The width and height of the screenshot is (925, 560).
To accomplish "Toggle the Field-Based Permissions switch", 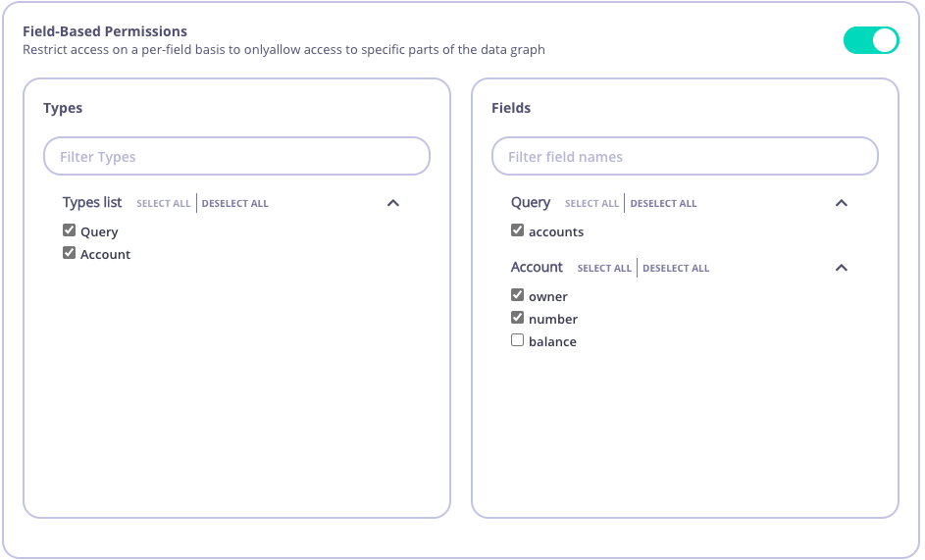I will coord(871,40).
